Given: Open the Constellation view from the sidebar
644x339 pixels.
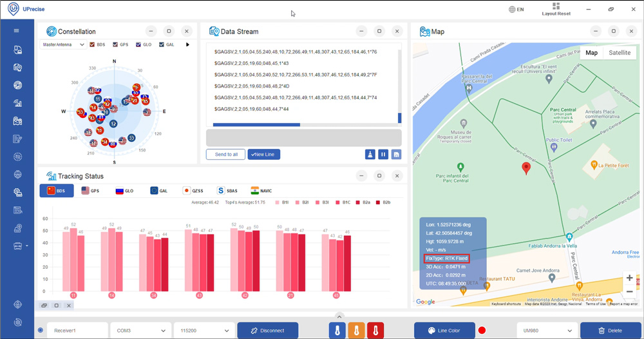Looking at the screenshot, I should coord(17,85).
